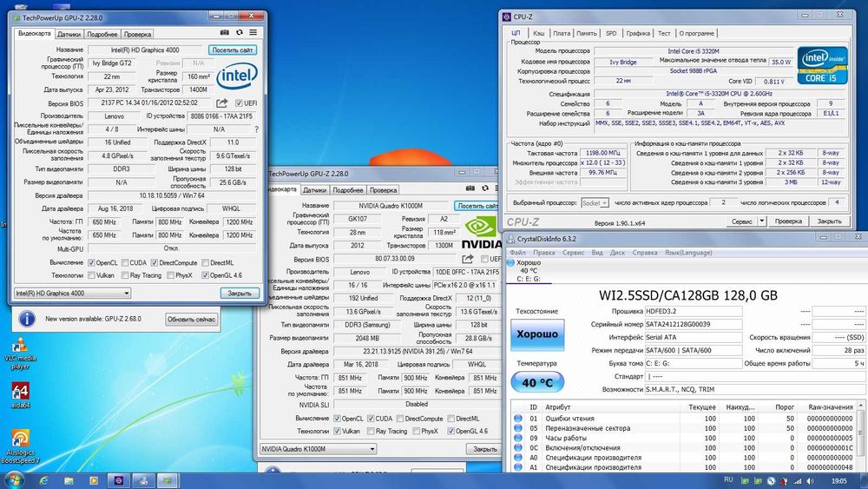Viewport: 868px width, 489px height.
Task: Click BIOS export arrow icon in Intel GPU-Z
Action: [x=222, y=103]
